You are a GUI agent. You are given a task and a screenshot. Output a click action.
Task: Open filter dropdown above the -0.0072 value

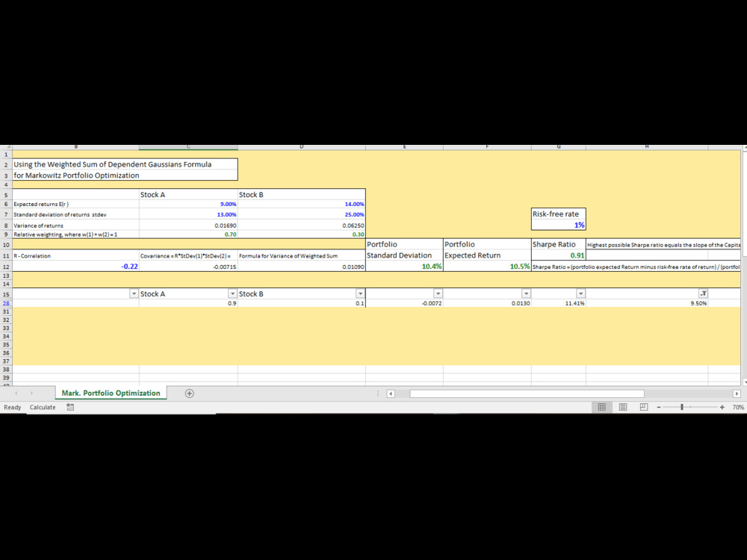click(x=438, y=293)
